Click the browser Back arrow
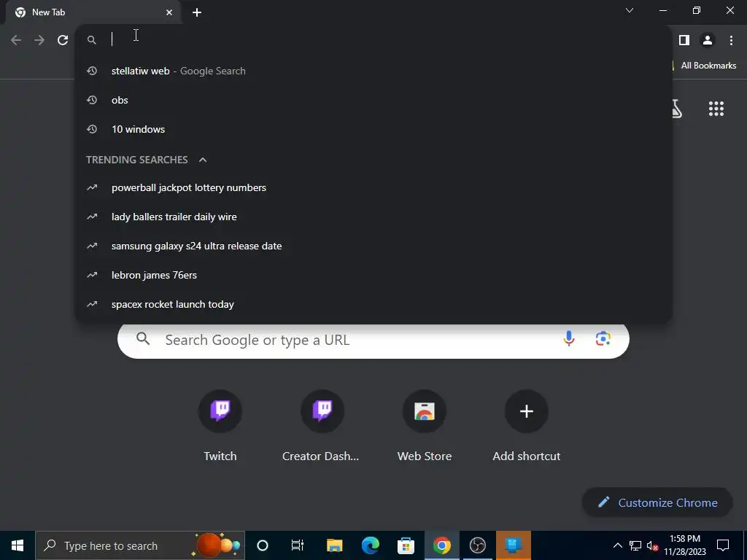The height and width of the screenshot is (560, 747). point(16,40)
